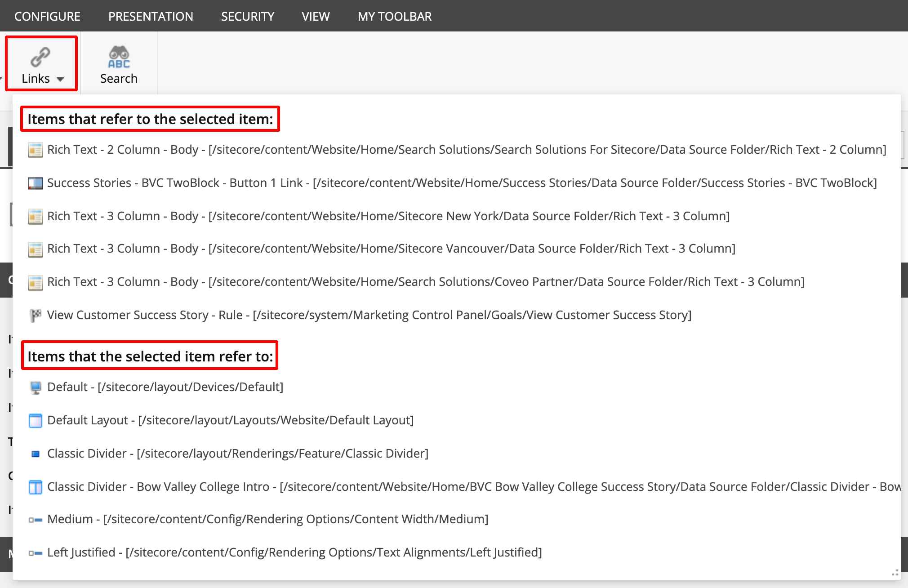Open Medium Content Width link

point(267,519)
